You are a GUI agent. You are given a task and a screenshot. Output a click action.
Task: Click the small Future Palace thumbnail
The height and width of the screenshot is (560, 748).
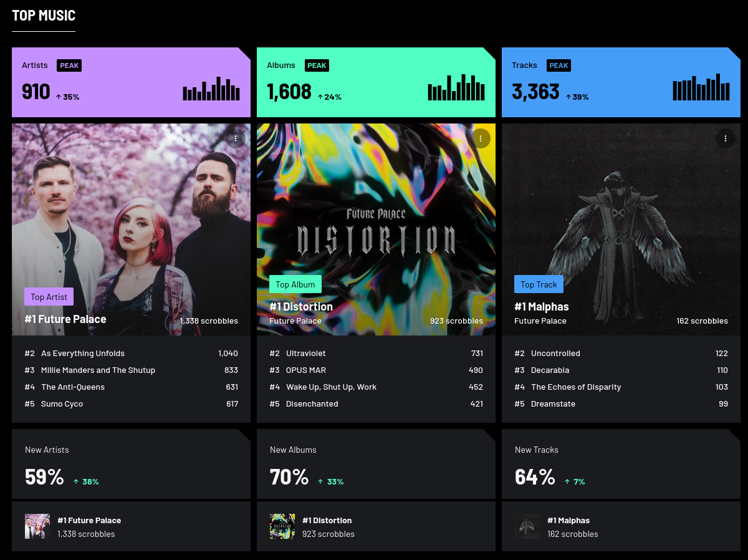click(37, 526)
